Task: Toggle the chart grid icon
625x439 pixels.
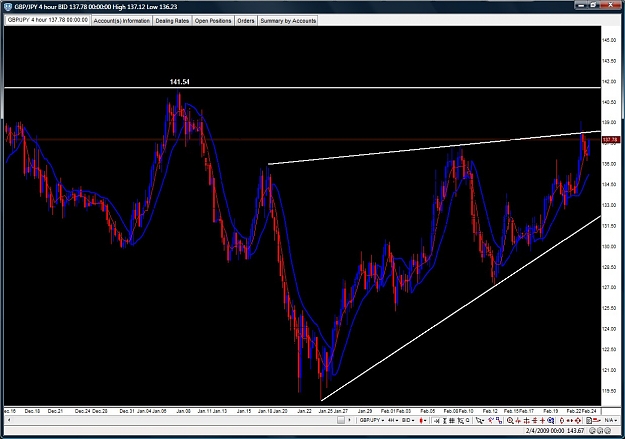Action: pos(452,420)
